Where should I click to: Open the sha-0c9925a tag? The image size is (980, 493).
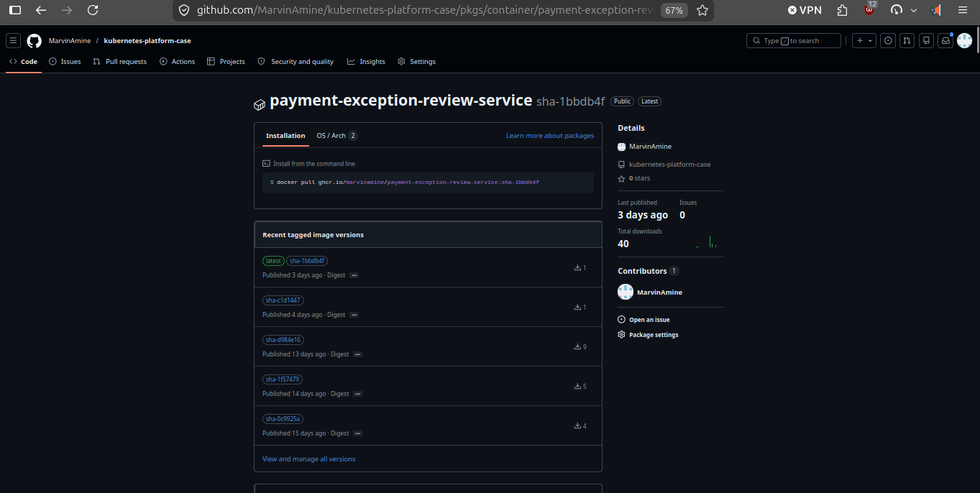tap(283, 419)
